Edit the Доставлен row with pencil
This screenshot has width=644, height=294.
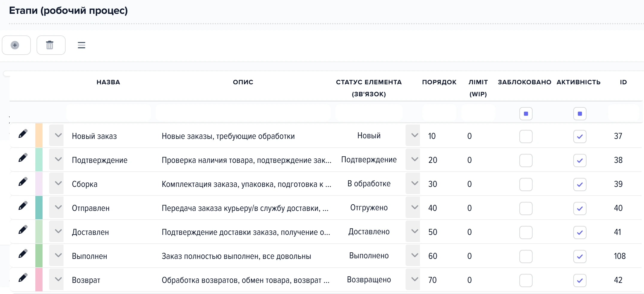tap(23, 230)
